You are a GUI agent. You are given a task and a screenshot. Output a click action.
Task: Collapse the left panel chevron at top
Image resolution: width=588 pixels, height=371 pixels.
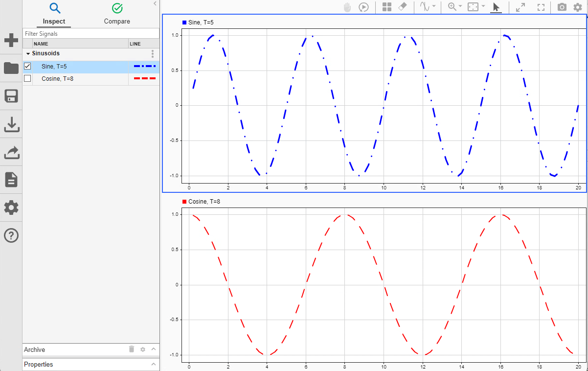coord(155,3)
